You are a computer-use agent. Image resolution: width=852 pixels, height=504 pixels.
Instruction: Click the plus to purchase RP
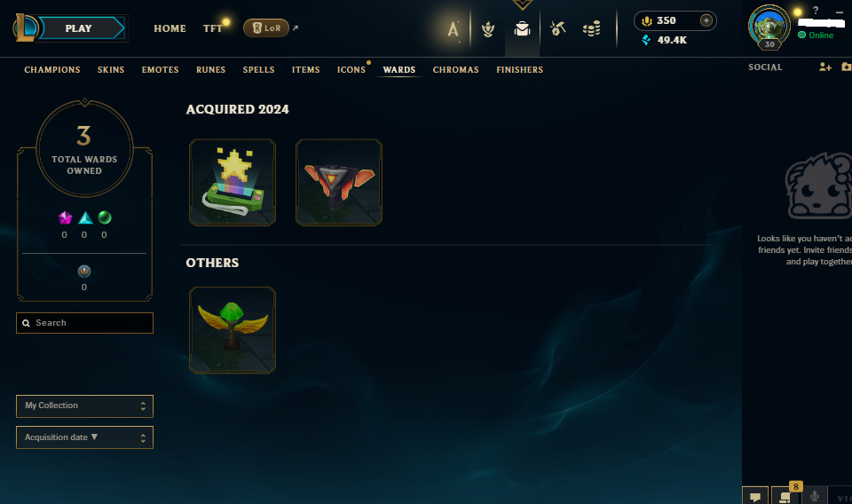pos(706,20)
